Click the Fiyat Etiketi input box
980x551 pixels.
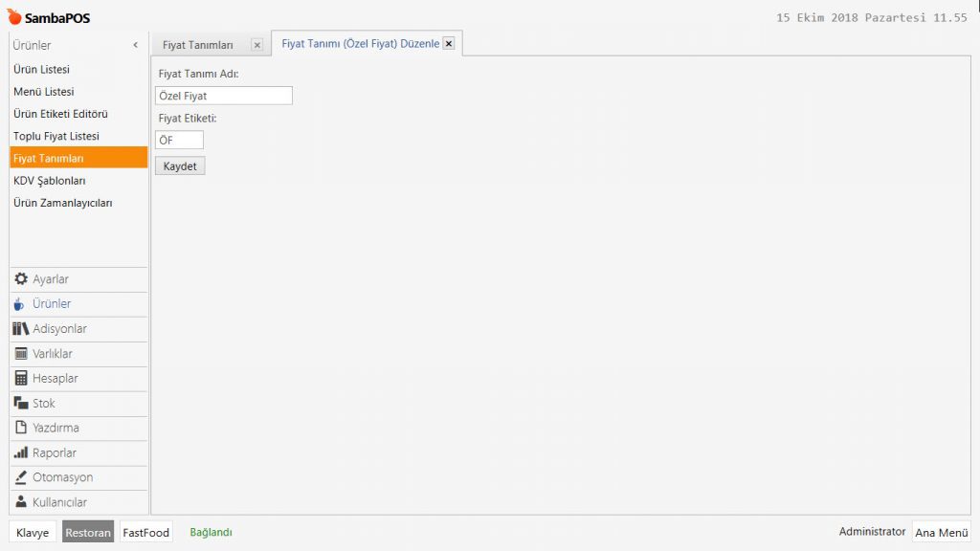179,141
